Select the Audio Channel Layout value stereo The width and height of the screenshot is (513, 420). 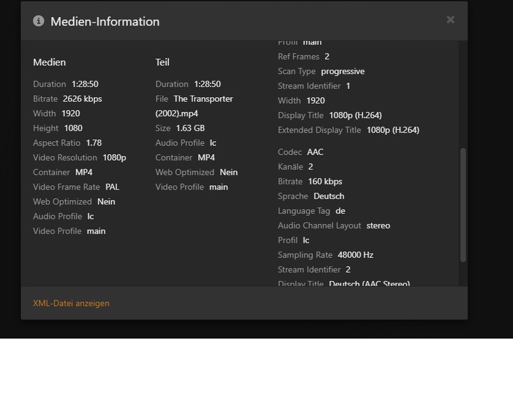379,226
